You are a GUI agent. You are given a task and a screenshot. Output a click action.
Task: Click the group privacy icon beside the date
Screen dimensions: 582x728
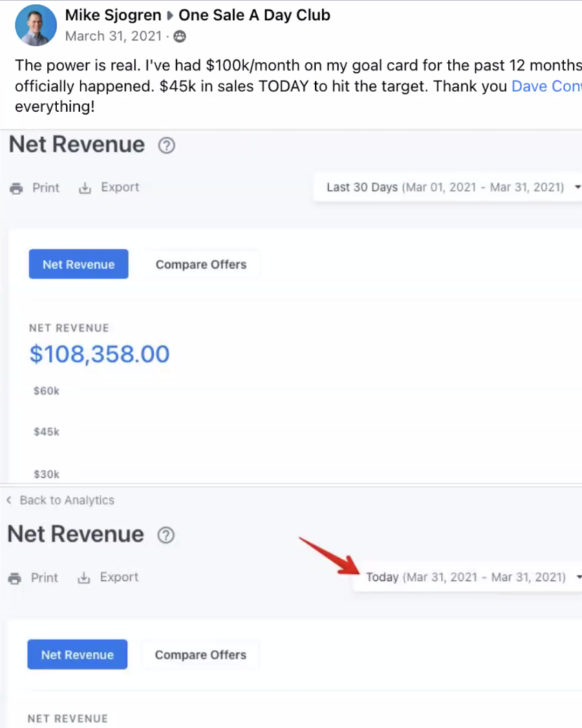click(180, 36)
